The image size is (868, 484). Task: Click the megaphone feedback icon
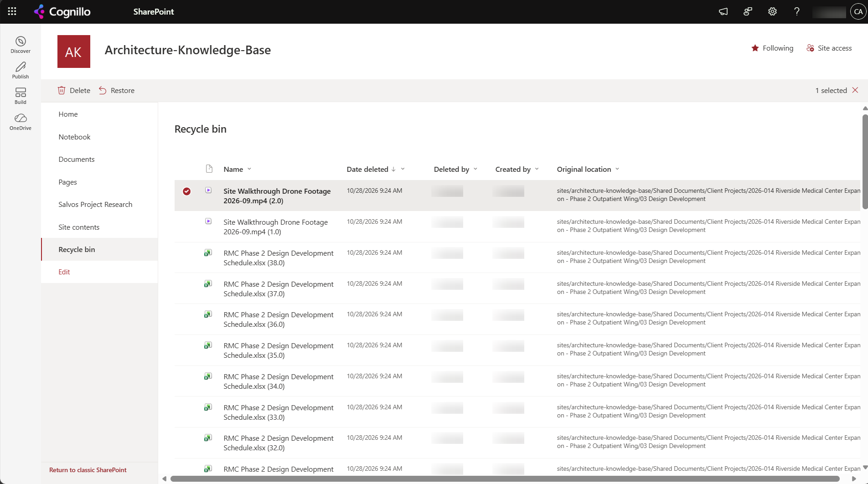[x=723, y=12]
